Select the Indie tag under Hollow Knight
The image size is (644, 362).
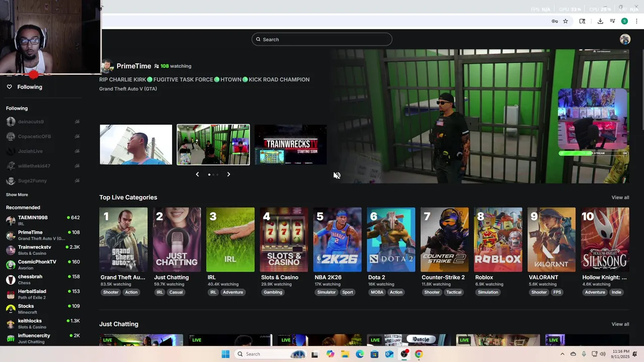[616, 292]
